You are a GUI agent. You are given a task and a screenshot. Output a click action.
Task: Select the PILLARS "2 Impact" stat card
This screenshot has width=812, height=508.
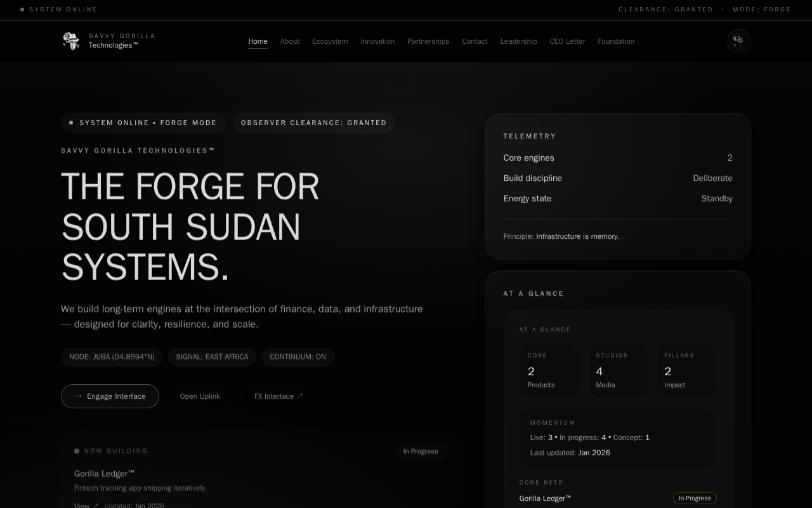(x=686, y=371)
